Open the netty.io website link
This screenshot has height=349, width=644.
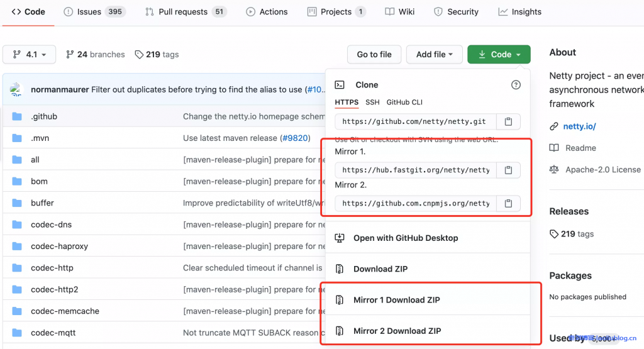pyautogui.click(x=579, y=126)
